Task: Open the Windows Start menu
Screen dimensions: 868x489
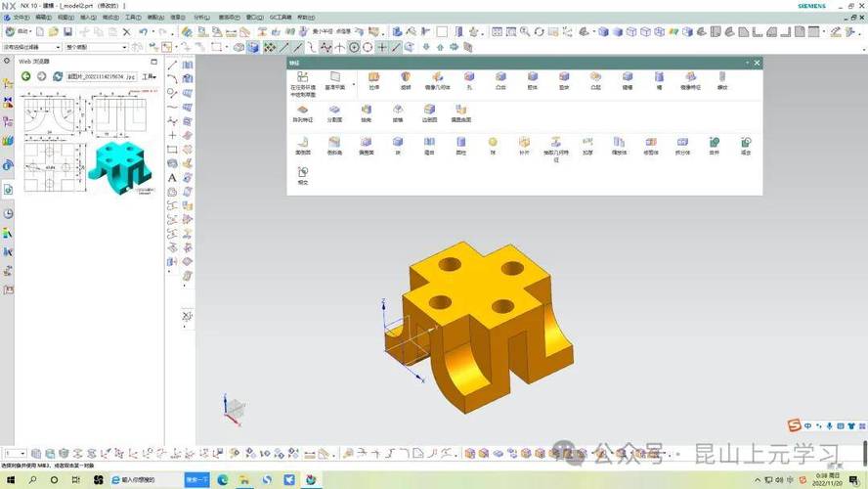Action: coord(11,479)
